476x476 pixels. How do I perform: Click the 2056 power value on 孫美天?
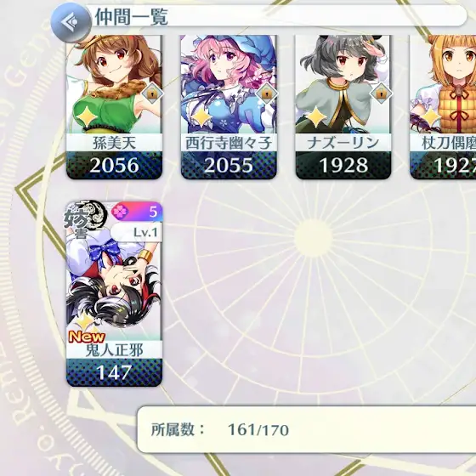coord(114,166)
